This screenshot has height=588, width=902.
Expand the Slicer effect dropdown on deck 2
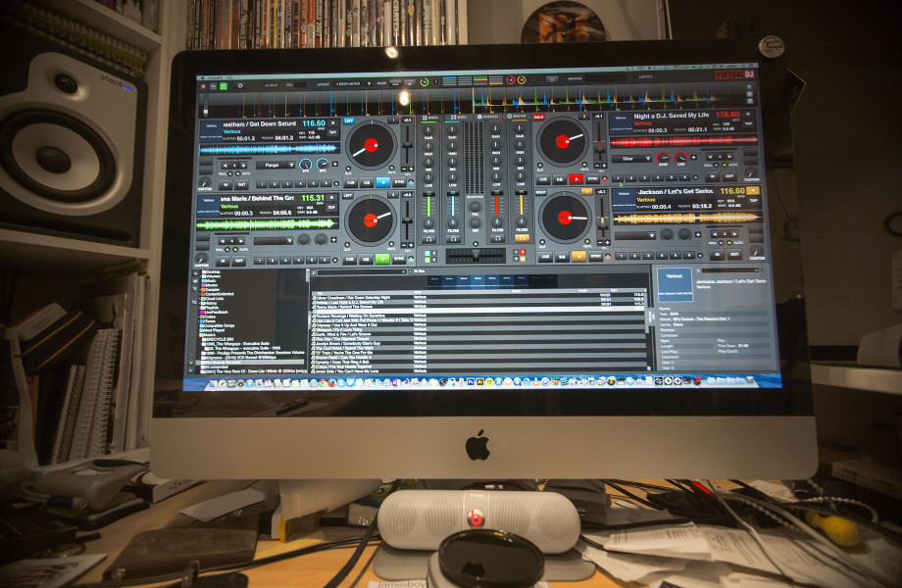(x=632, y=158)
